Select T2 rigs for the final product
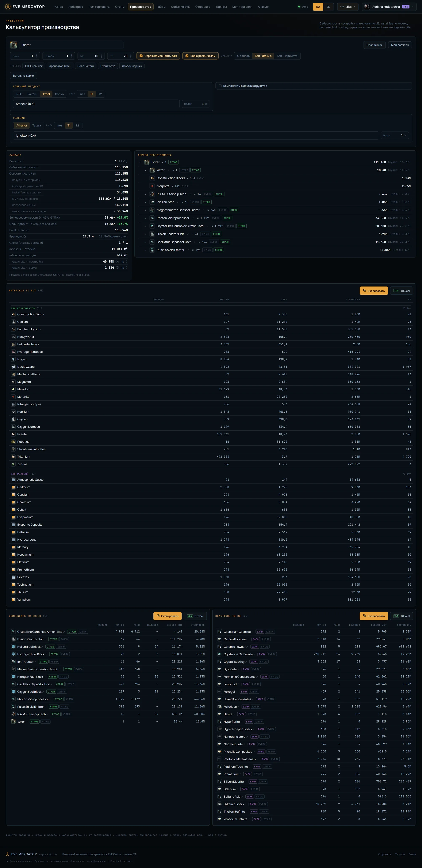422x868 pixels. tap(100, 94)
